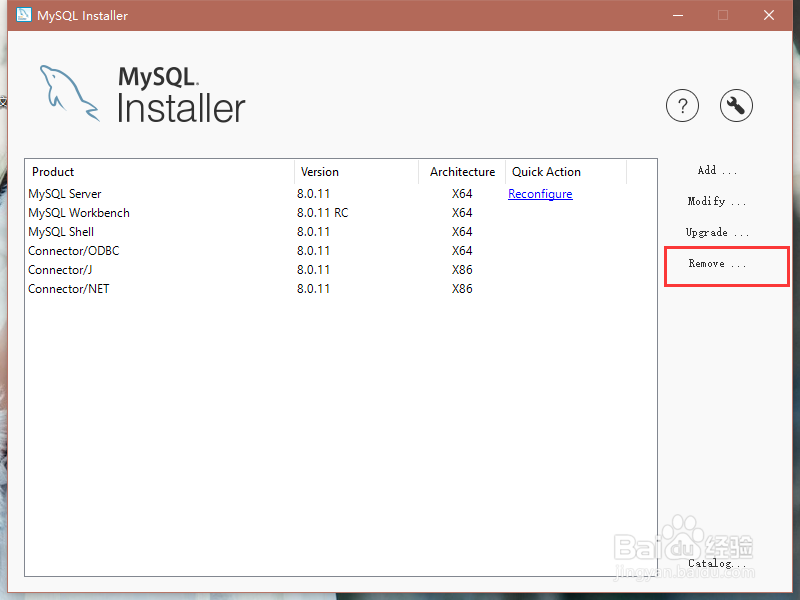Select the Connector/J product row
The height and width of the screenshot is (600, 800).
(60, 269)
